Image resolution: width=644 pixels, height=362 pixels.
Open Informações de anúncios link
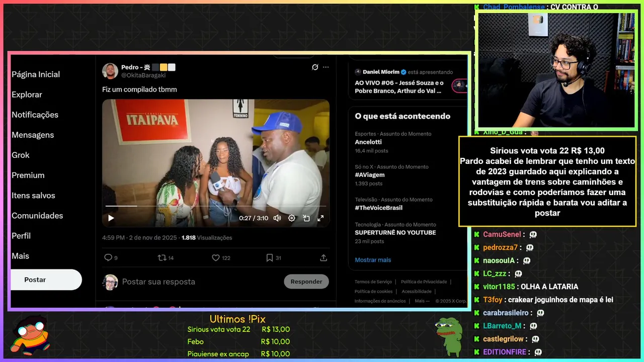click(x=380, y=301)
